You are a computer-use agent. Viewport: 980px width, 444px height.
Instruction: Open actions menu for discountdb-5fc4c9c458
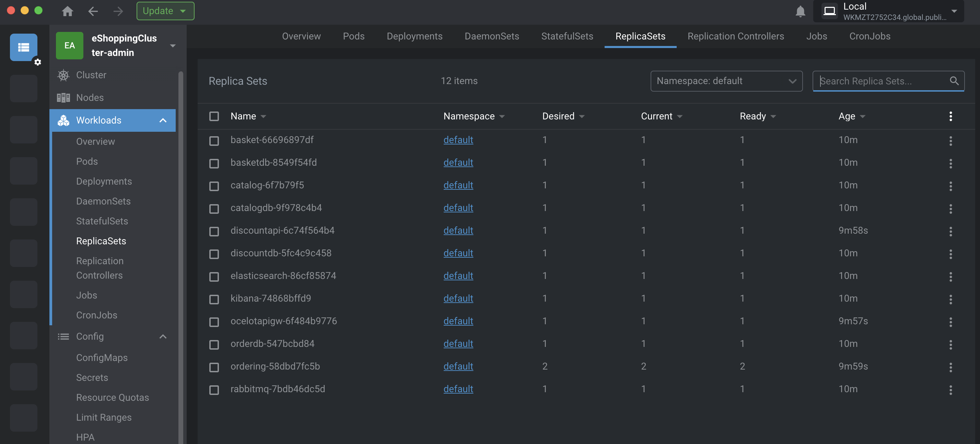(x=950, y=254)
